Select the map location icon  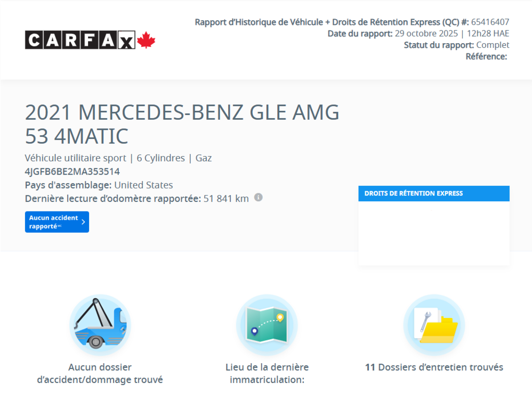coord(267,325)
